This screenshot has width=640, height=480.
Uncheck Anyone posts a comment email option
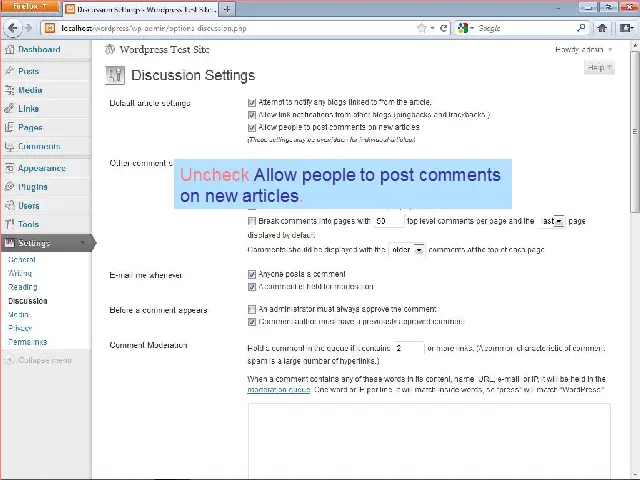[x=252, y=274]
